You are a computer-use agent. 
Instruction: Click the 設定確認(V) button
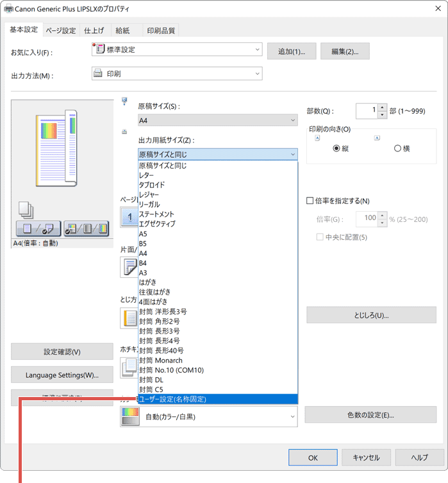tap(62, 352)
